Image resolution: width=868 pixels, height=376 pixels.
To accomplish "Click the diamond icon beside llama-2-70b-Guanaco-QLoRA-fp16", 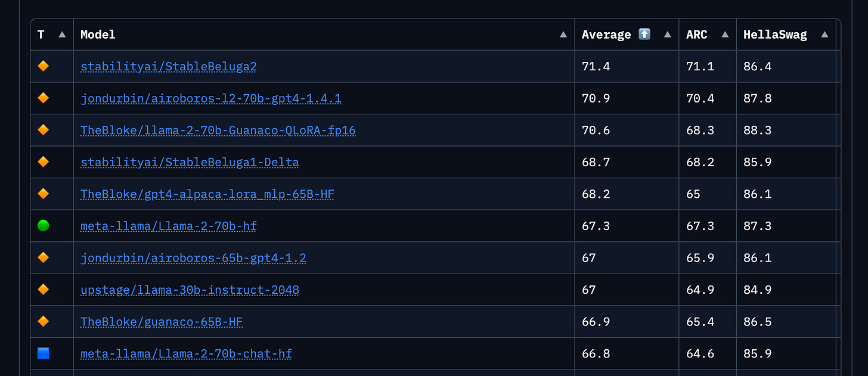I will (43, 130).
